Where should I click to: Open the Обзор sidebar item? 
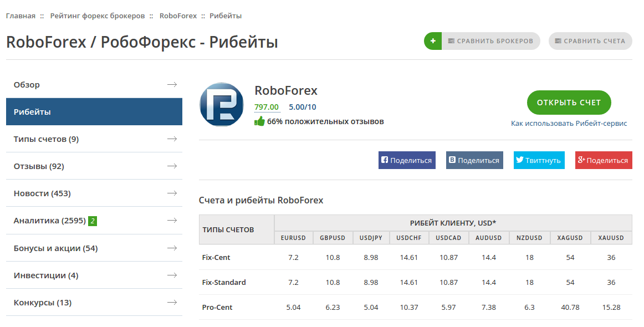click(x=94, y=85)
